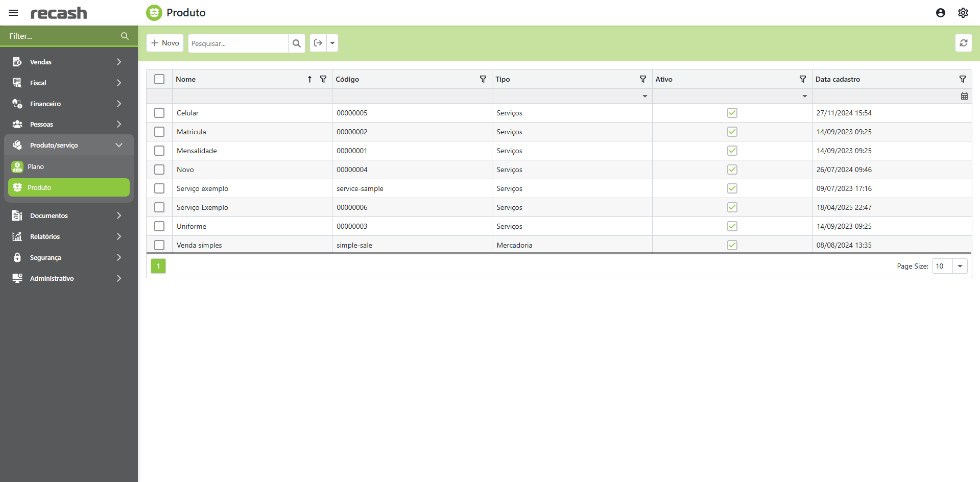980x482 pixels.
Task: Toggle the select-all header checkbox
Action: 159,79
